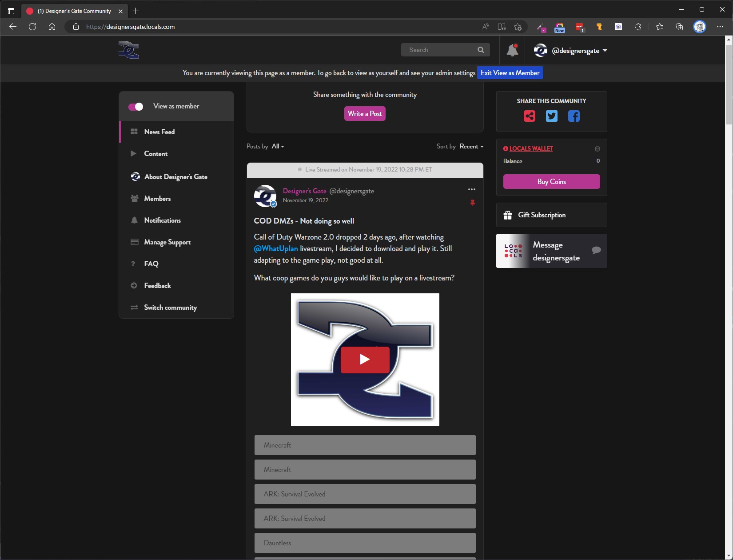Click Switch community
733x560 pixels.
tap(176, 308)
